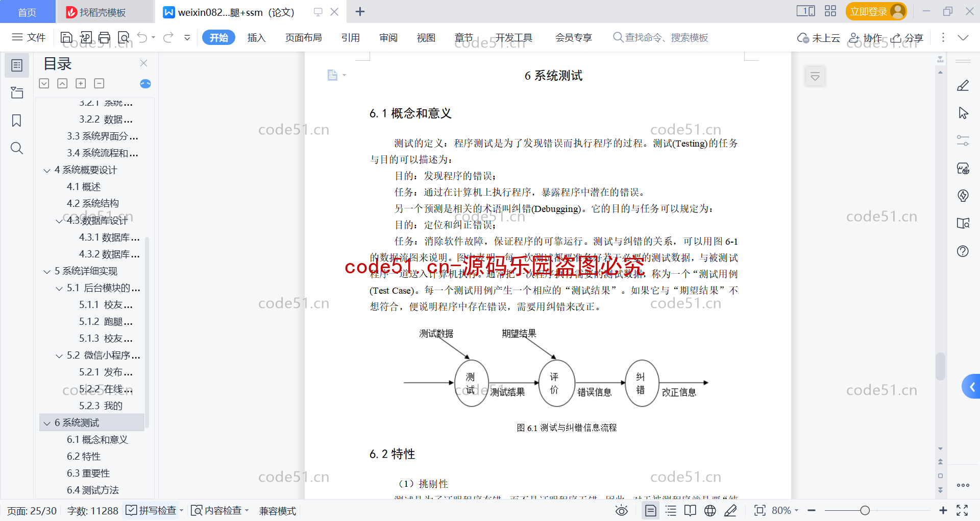
Task: Switch to web layout view
Action: coord(710,510)
